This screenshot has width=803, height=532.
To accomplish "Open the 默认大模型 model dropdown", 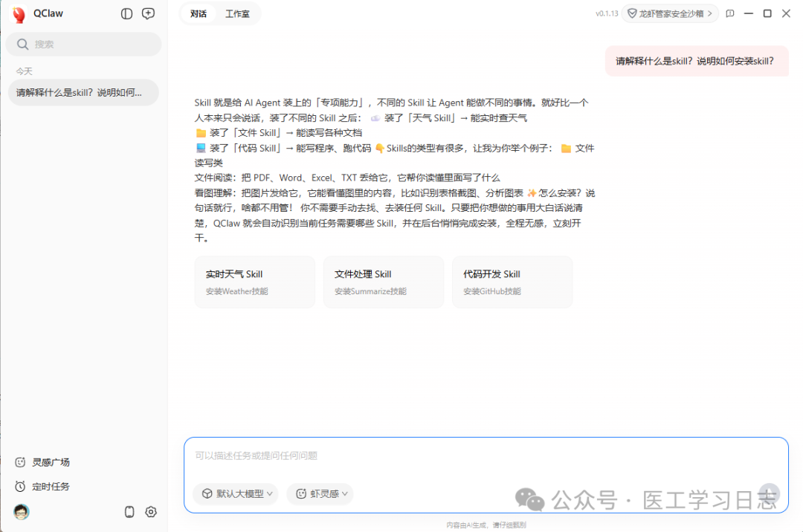I will click(235, 493).
